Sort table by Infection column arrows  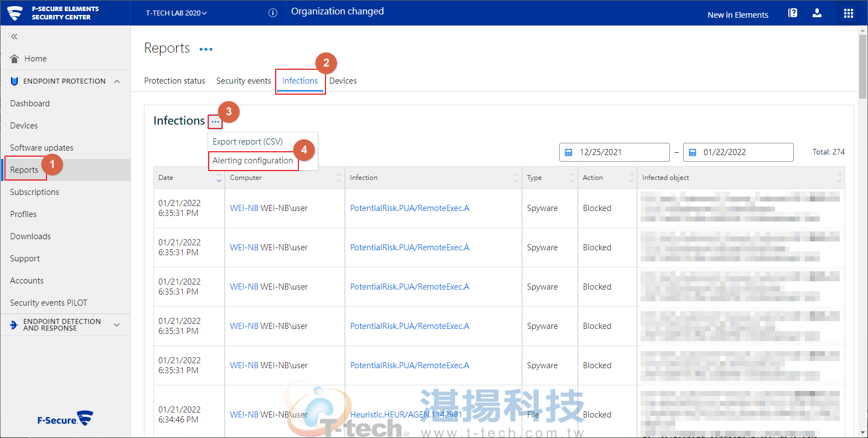point(516,178)
